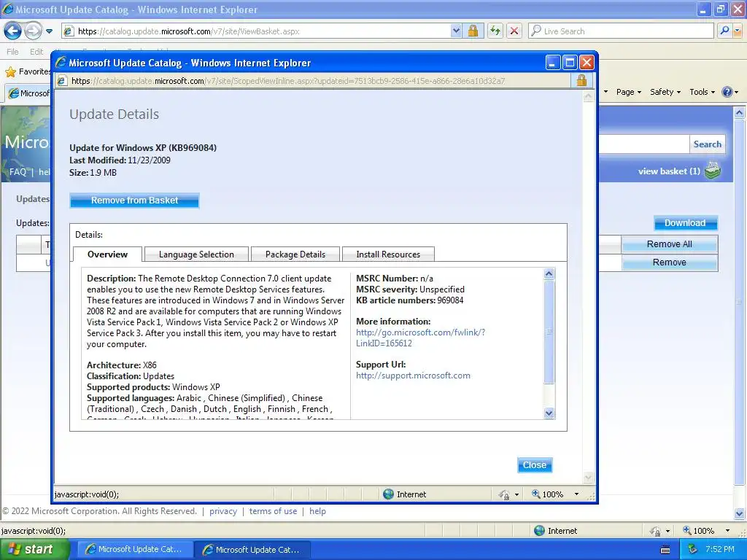Viewport: 747px width, 560px height.
Task: Click the Close button in Update Details popup
Action: point(535,465)
